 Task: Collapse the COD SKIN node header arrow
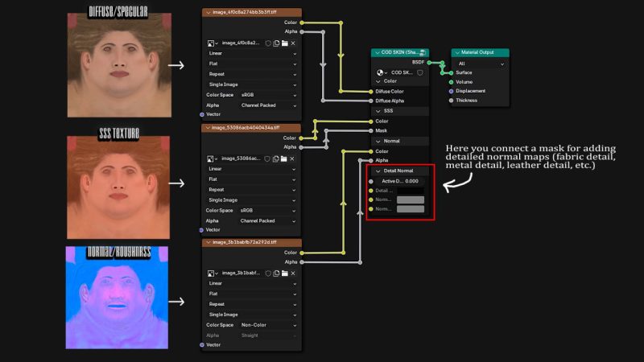pyautogui.click(x=376, y=52)
